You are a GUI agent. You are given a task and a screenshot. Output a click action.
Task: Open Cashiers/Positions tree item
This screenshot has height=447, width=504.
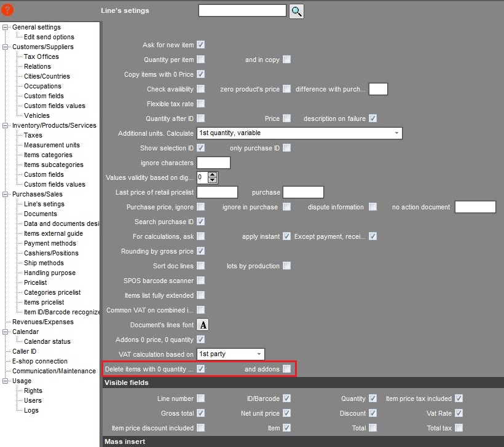click(51, 253)
